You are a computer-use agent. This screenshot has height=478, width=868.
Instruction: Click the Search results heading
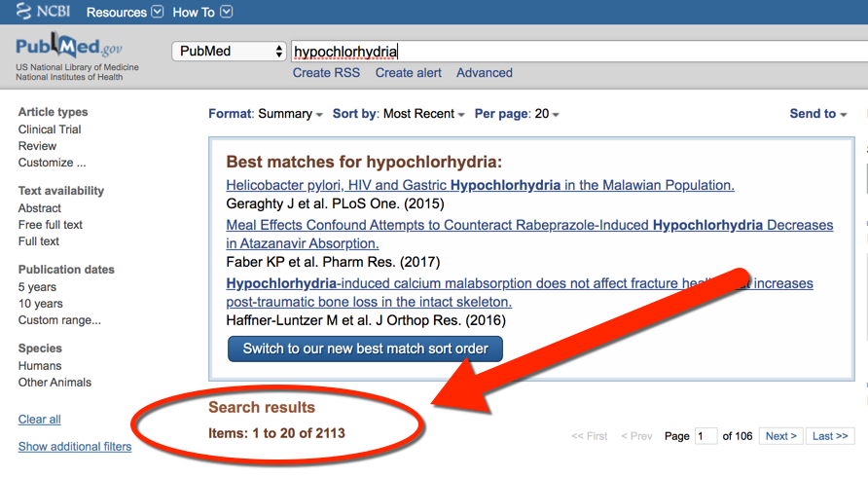262,407
